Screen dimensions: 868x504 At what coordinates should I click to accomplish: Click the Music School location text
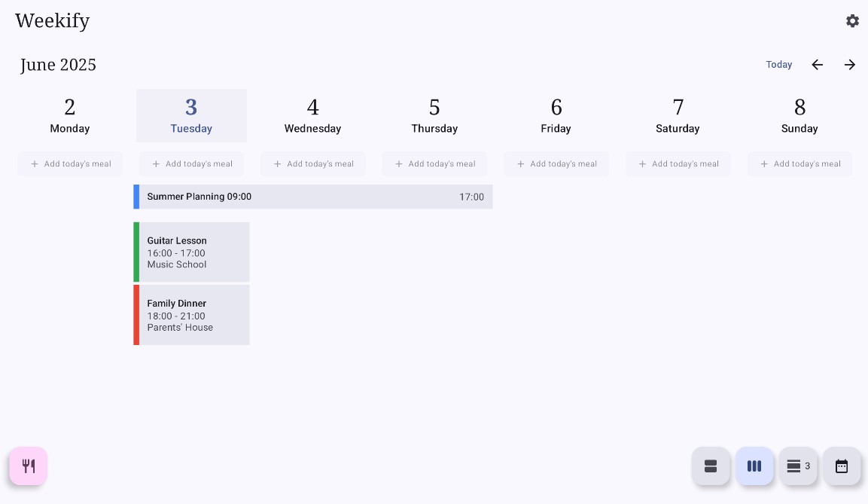pos(177,264)
